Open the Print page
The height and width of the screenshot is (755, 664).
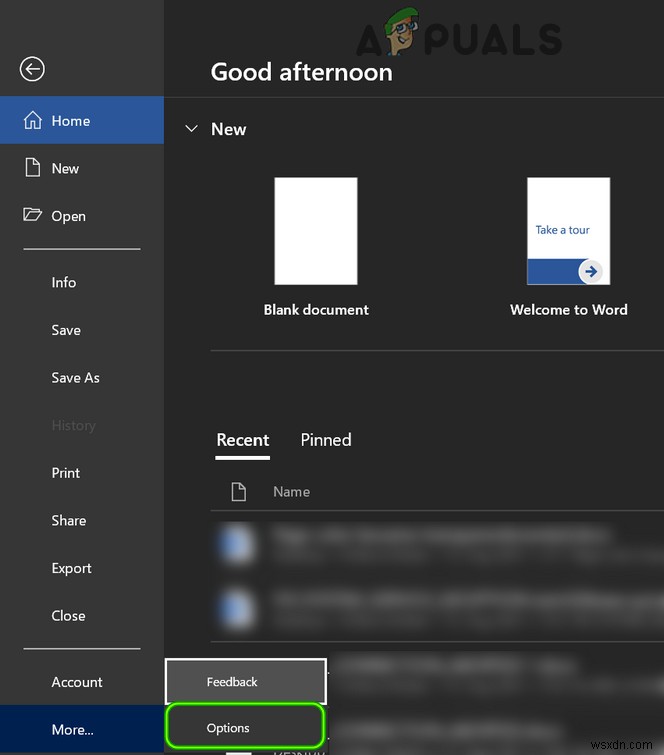(x=82, y=473)
